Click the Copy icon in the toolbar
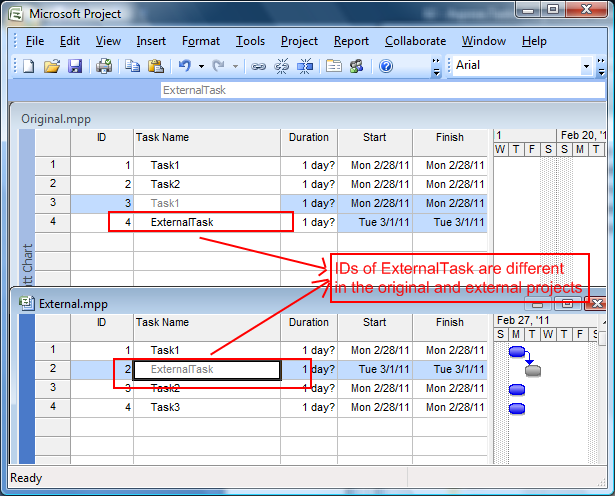 pyautogui.click(x=133, y=66)
